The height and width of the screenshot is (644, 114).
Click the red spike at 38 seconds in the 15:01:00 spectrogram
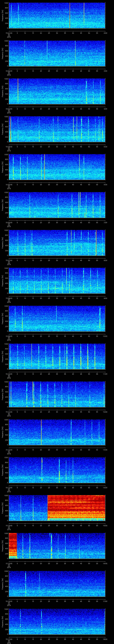tap(70, 16)
